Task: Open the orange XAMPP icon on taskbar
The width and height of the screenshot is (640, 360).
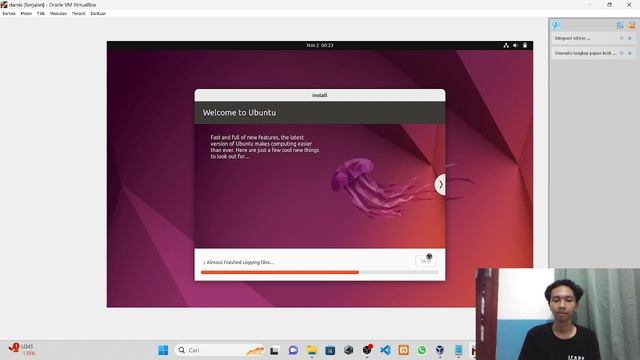Action: coord(403,350)
